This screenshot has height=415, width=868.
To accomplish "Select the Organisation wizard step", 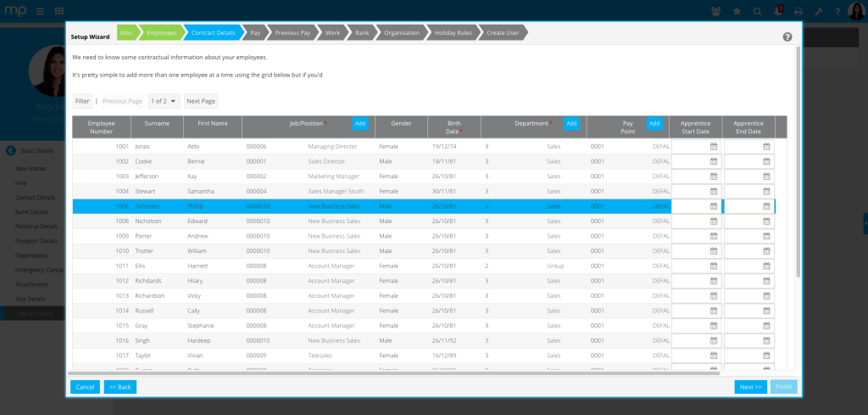I will point(400,32).
